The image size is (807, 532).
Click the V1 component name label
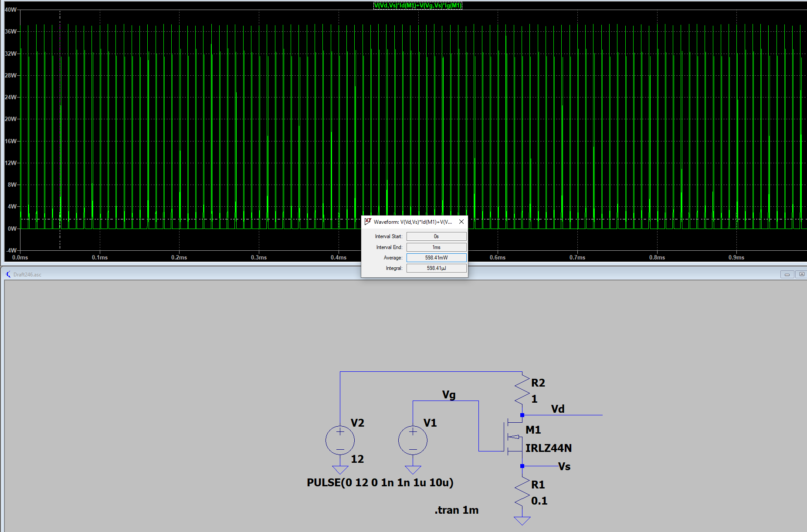pyautogui.click(x=430, y=423)
